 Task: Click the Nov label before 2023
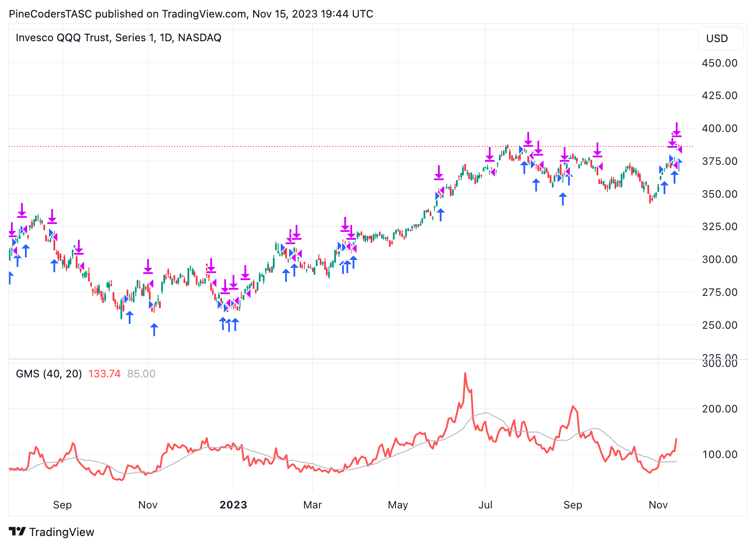click(x=148, y=505)
